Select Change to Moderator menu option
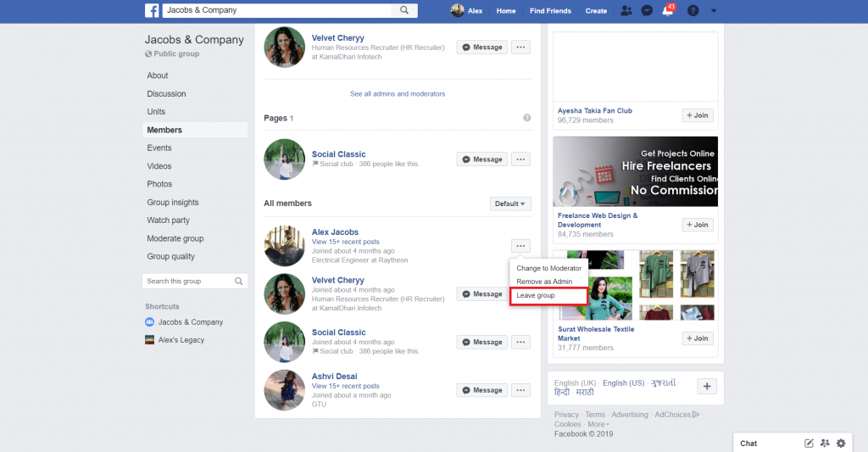Screen dimensions: 868x452 tap(548, 268)
